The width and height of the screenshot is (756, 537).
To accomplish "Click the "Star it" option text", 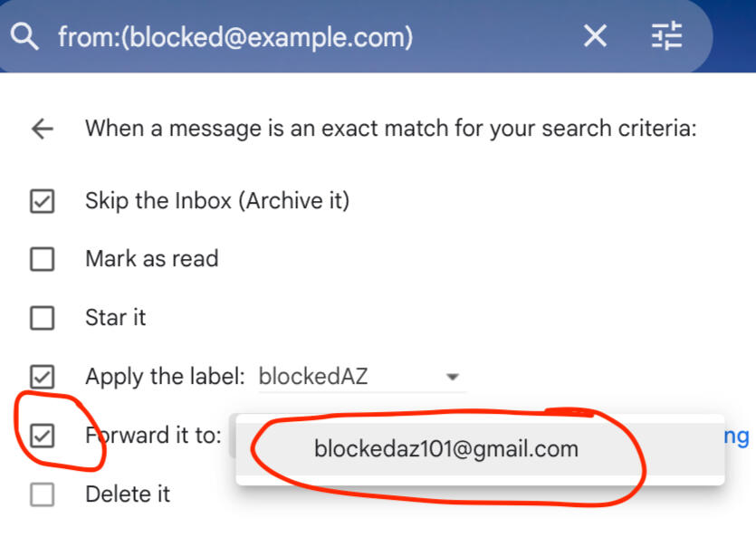I will (x=115, y=318).
